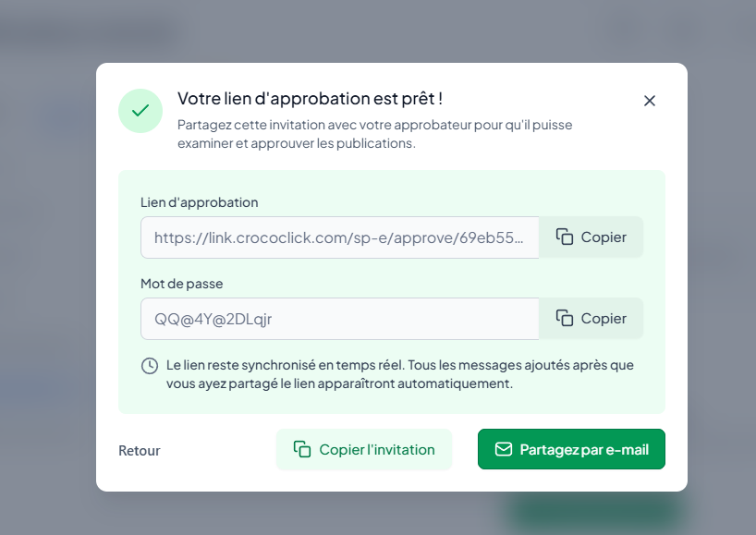Close the approval link dialog

tap(650, 101)
